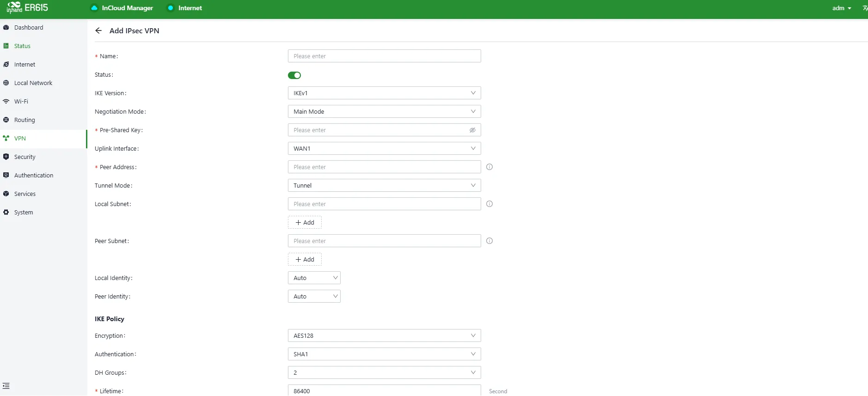The image size is (868, 396).
Task: Click the Name input field
Action: coord(384,56)
